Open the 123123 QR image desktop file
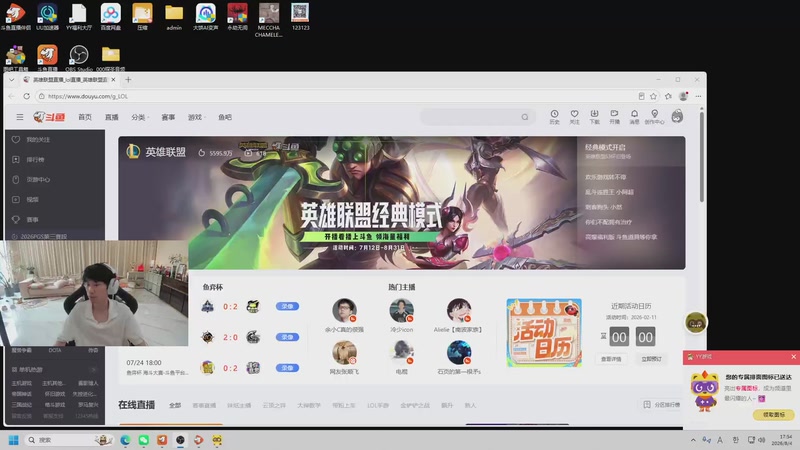 pos(300,16)
